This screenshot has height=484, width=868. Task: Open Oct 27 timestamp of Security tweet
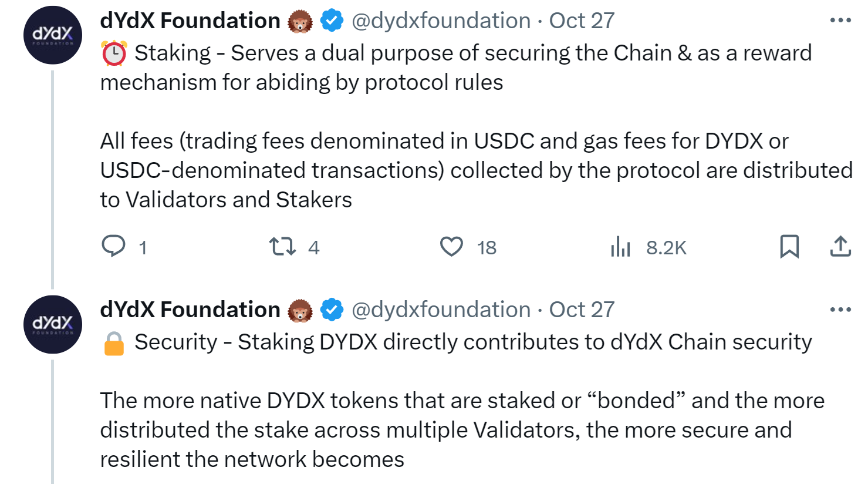pos(582,310)
